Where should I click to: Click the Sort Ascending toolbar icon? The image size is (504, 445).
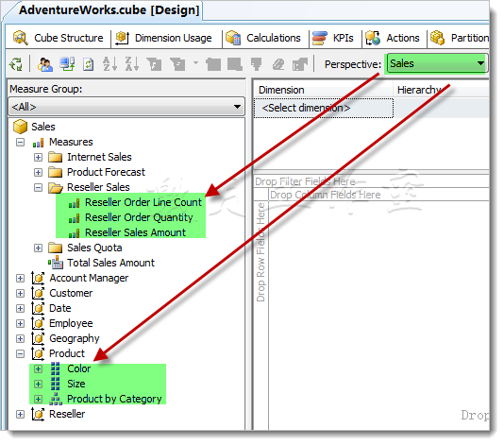point(109,63)
